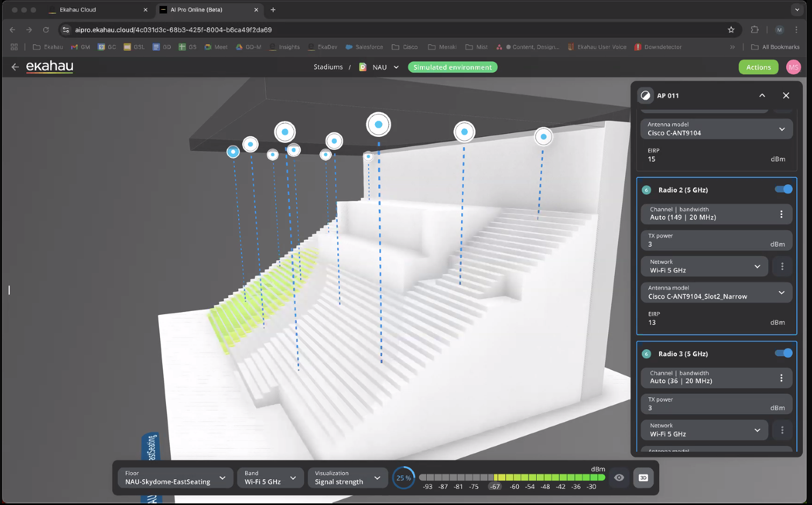Open the browser apps grid icon
The height and width of the screenshot is (505, 812).
pos(15,47)
